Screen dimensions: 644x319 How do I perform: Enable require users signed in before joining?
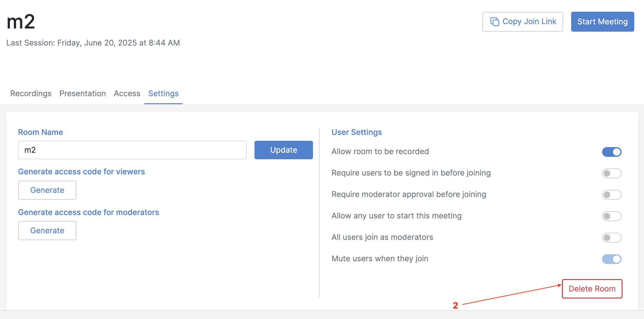(611, 173)
